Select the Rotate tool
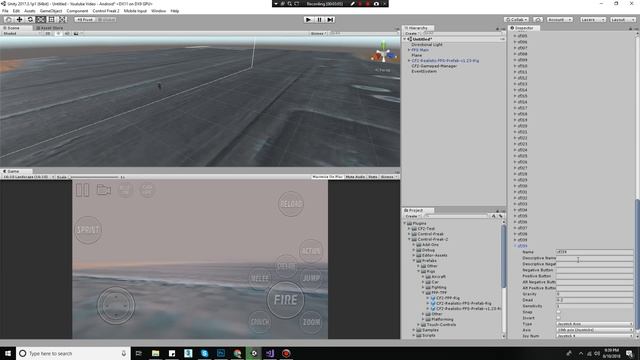640x360 pixels. coord(30,20)
